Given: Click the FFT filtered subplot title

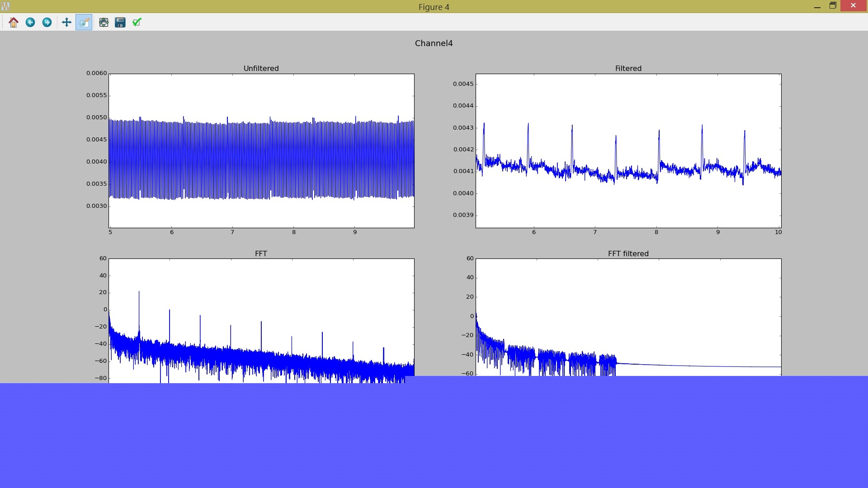Looking at the screenshot, I should [628, 253].
